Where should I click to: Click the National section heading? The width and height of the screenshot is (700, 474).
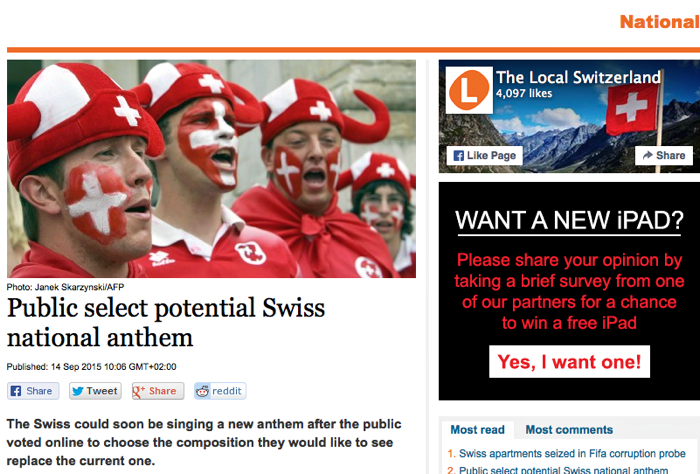click(x=659, y=22)
